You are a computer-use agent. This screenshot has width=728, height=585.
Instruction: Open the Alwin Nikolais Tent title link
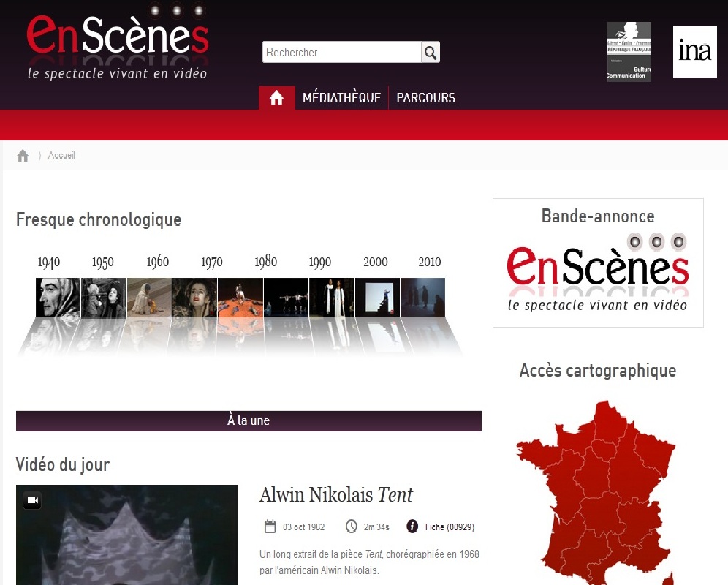click(x=335, y=495)
